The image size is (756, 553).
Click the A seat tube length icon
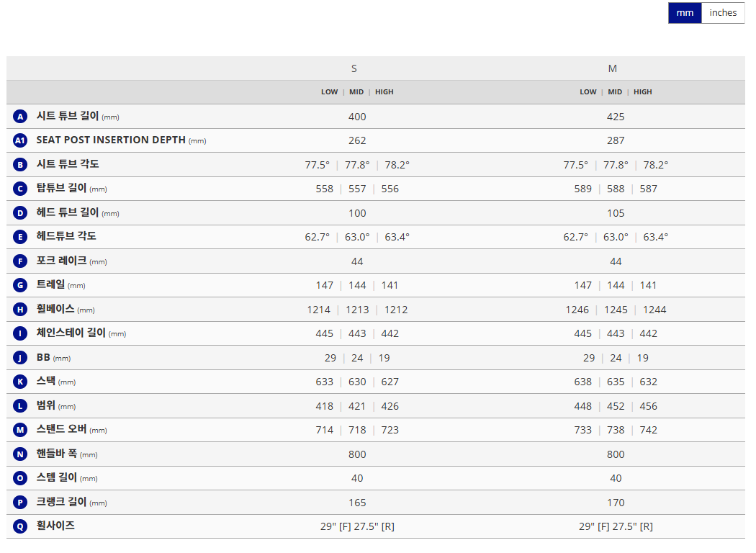(x=20, y=117)
